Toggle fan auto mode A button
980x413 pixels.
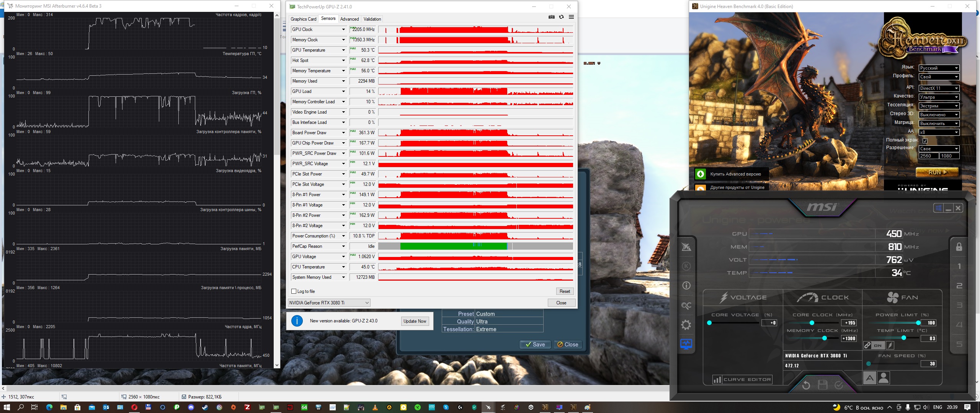[870, 378]
